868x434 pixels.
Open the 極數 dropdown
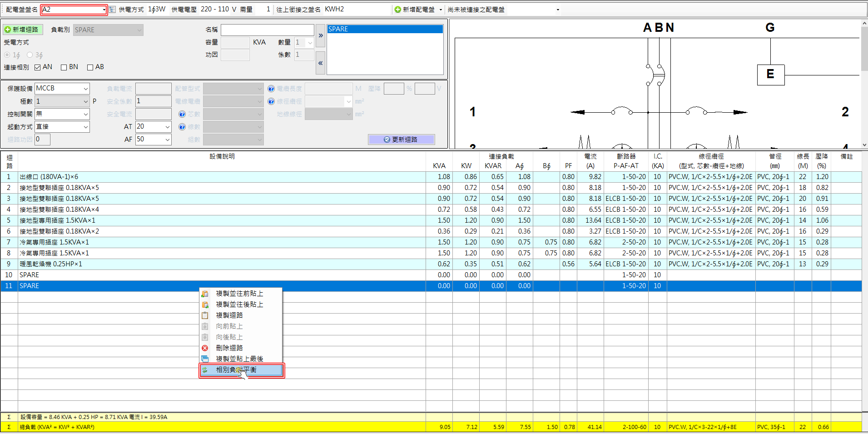pos(85,101)
